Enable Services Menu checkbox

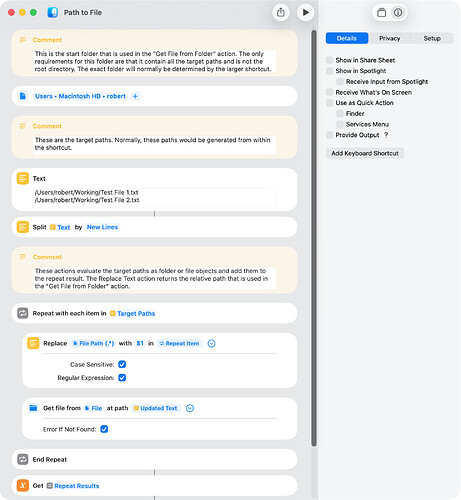(x=340, y=124)
